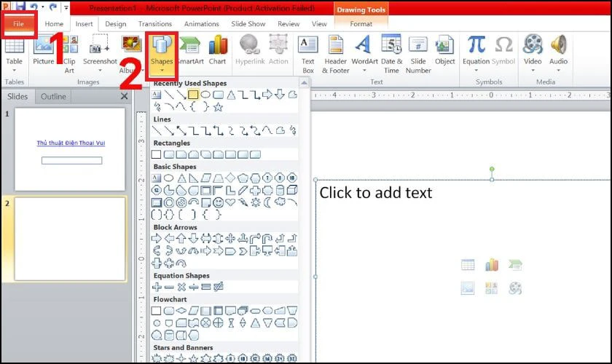This screenshot has height=364, width=612.
Task: Insert a Text Box
Action: tap(307, 55)
